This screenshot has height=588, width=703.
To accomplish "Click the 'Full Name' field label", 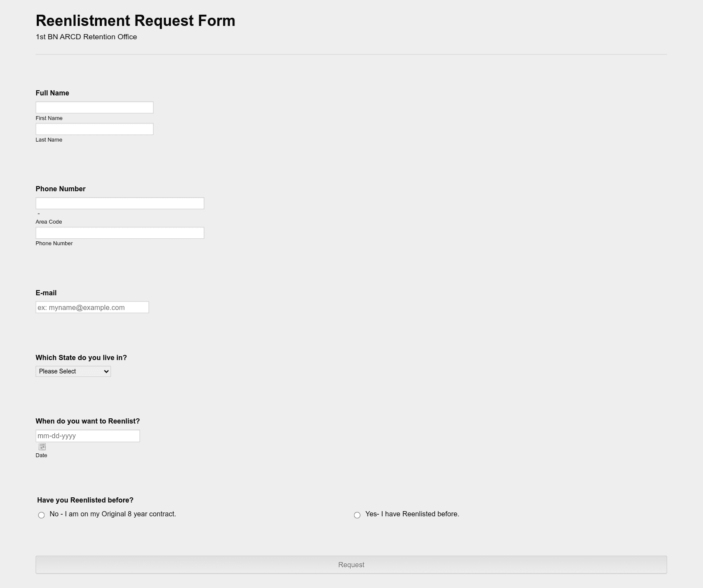I will [x=52, y=93].
